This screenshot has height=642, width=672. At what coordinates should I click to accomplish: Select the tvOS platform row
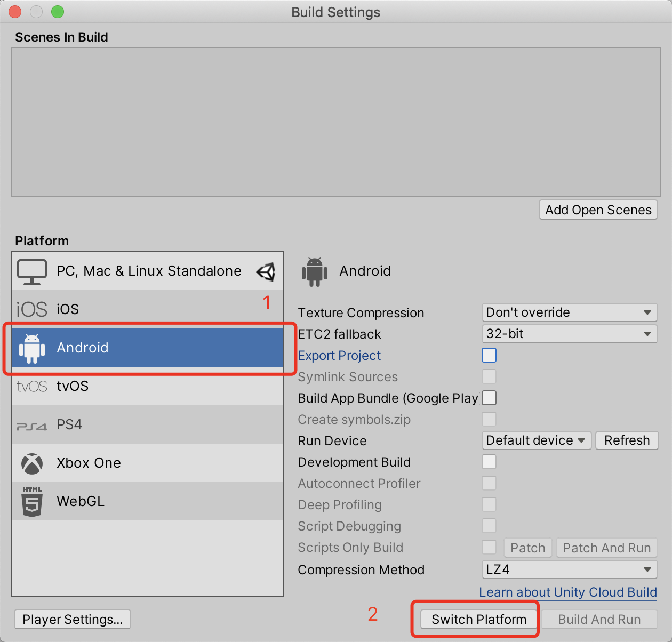point(147,386)
